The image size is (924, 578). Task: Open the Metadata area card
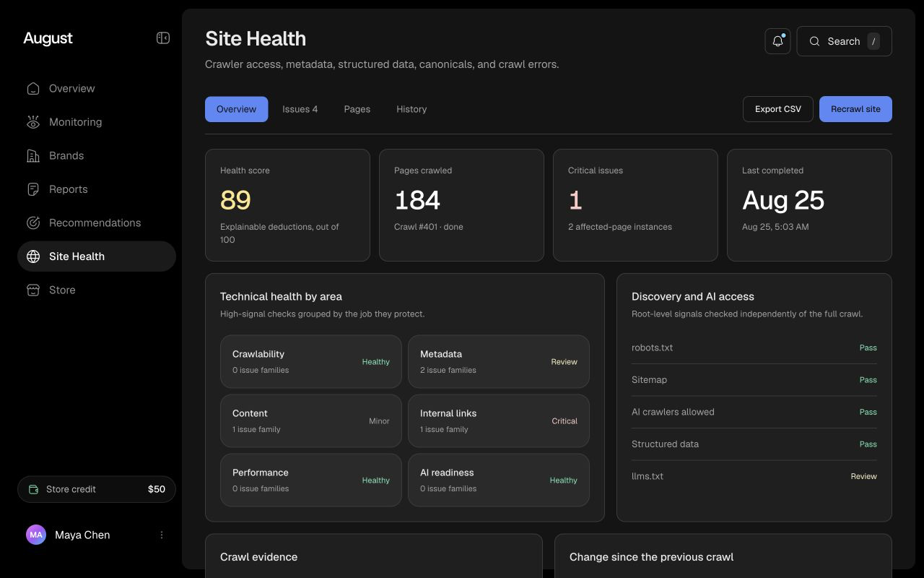pyautogui.click(x=499, y=361)
